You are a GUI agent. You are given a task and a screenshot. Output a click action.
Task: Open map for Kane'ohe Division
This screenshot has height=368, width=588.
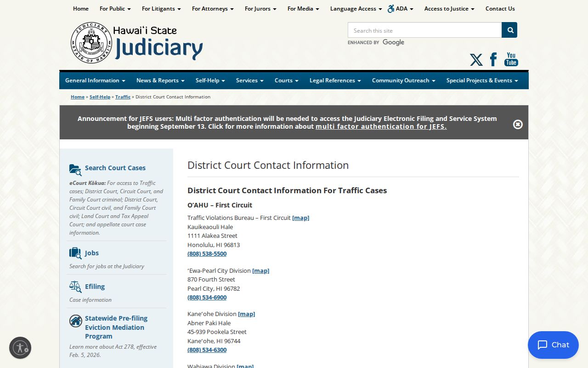[x=247, y=314]
